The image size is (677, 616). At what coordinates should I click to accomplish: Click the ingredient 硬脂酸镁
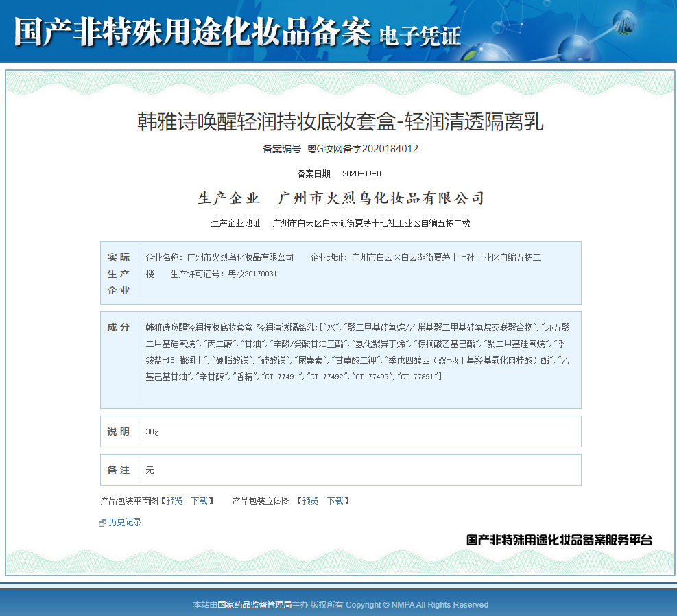(x=233, y=360)
